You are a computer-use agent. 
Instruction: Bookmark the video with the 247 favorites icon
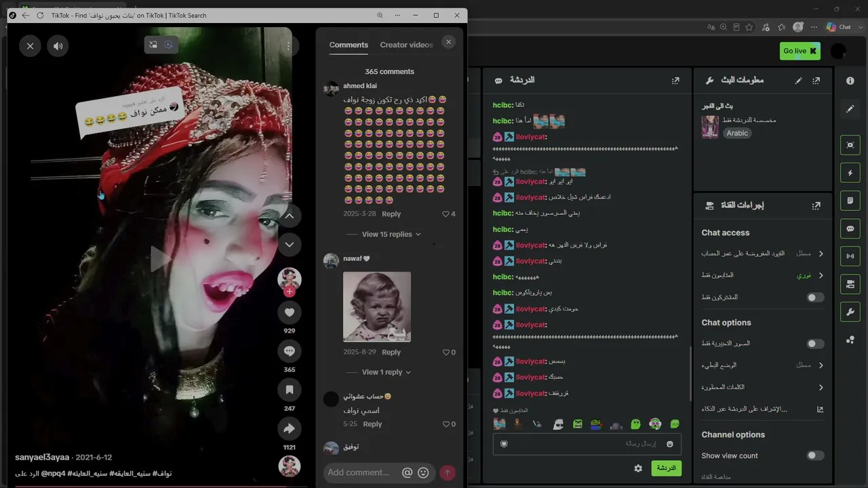coord(290,390)
